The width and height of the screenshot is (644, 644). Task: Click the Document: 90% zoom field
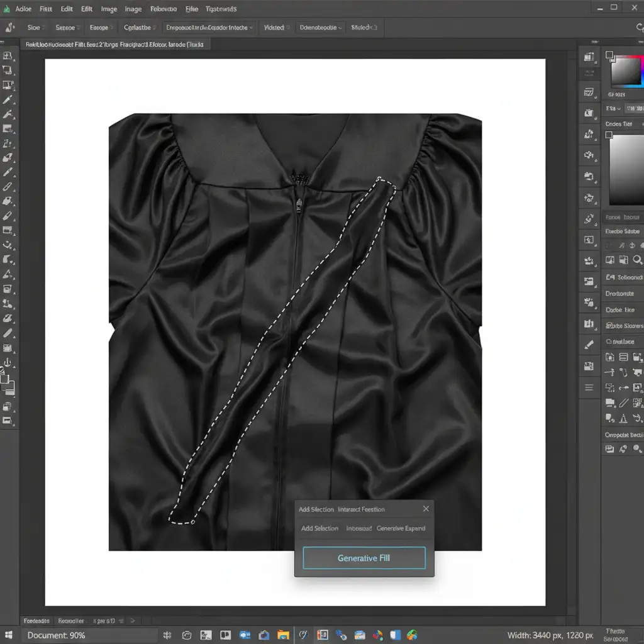pyautogui.click(x=57, y=636)
